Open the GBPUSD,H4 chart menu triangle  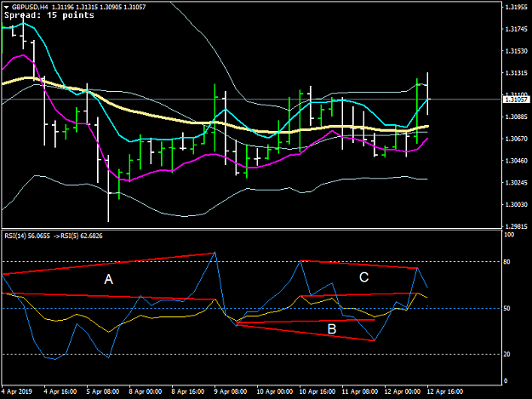tap(7, 7)
